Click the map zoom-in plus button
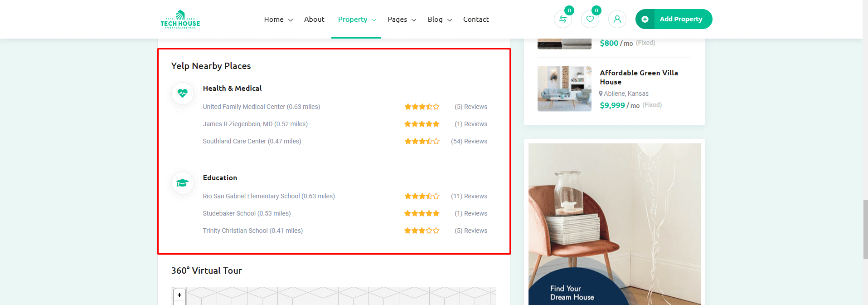 coord(179,295)
